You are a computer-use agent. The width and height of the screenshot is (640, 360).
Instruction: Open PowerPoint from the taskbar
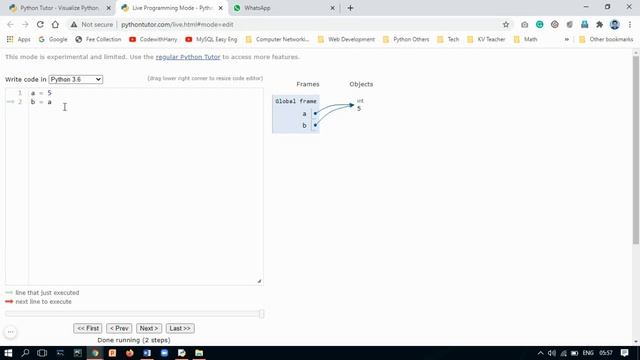[112, 353]
